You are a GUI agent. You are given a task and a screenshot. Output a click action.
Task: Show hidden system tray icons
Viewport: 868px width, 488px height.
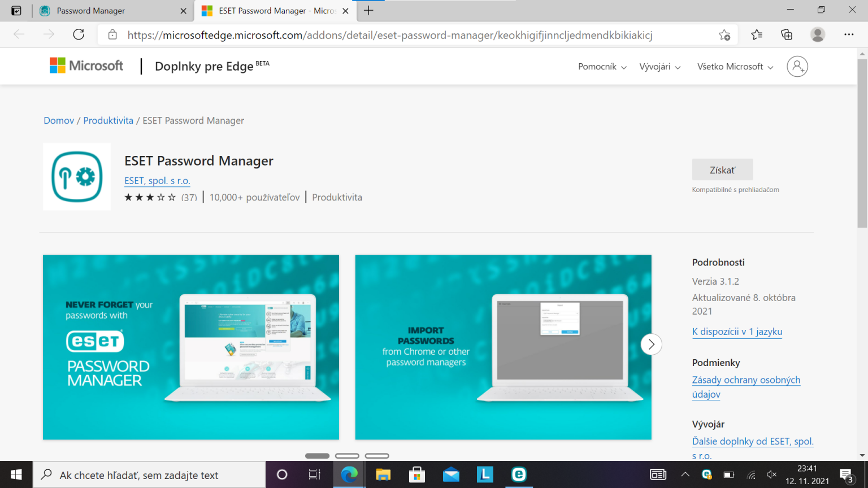[685, 474]
